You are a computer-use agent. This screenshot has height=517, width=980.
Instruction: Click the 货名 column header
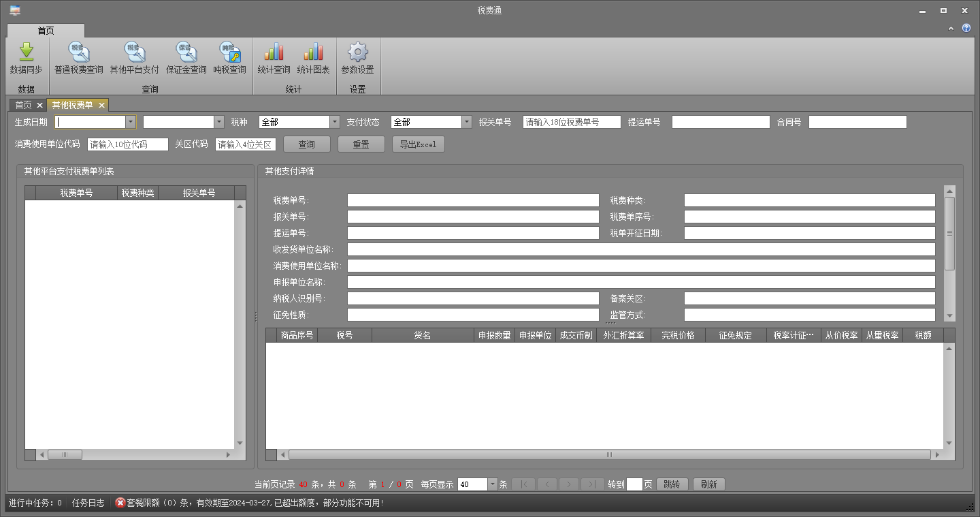click(x=423, y=335)
